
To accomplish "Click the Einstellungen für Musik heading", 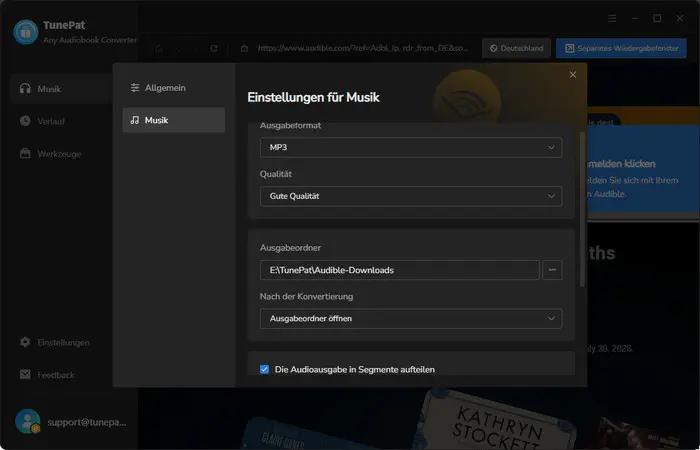I will pos(313,97).
